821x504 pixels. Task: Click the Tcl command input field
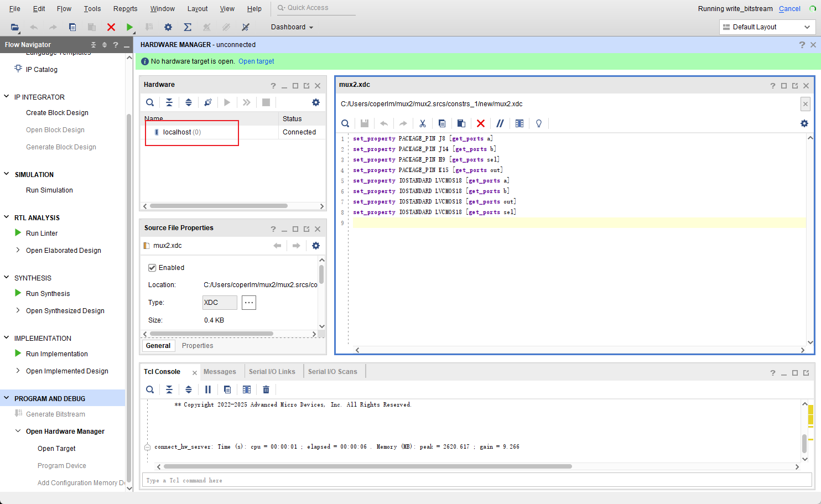click(476, 480)
